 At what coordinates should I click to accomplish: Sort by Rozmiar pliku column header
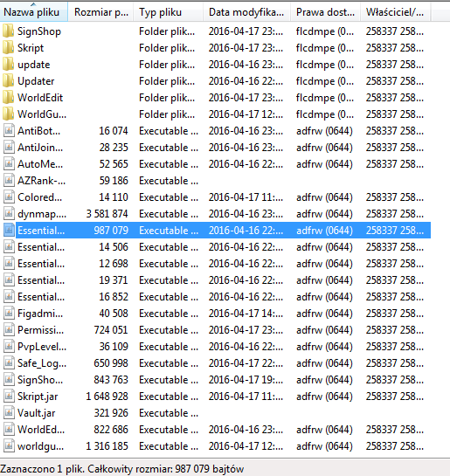pos(100,12)
